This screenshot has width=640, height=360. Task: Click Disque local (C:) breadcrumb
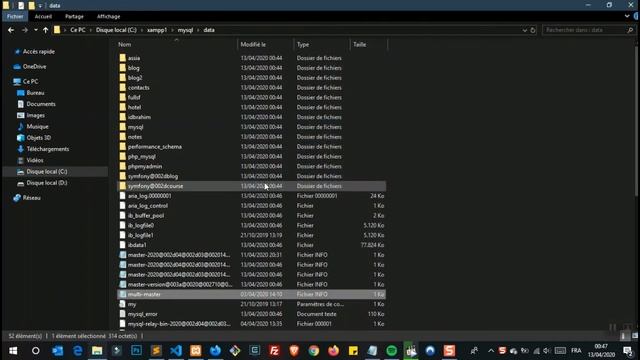116,30
